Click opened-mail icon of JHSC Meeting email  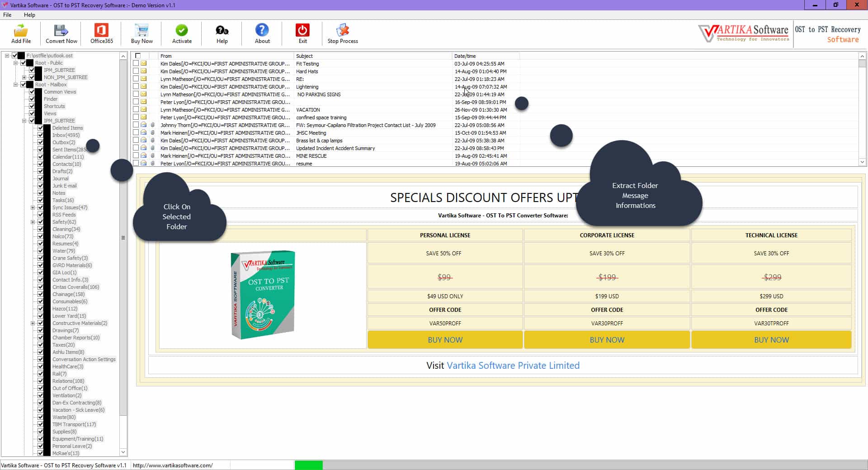(x=144, y=133)
